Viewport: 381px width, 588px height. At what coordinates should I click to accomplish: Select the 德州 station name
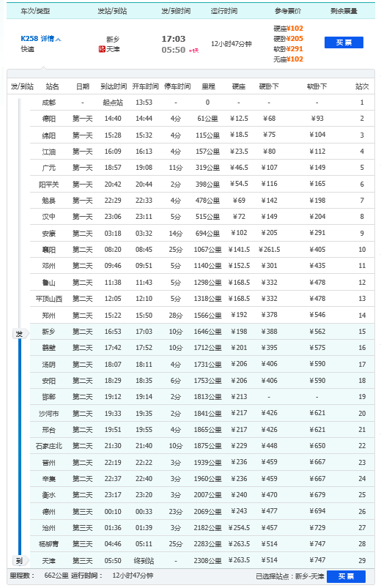49,512
